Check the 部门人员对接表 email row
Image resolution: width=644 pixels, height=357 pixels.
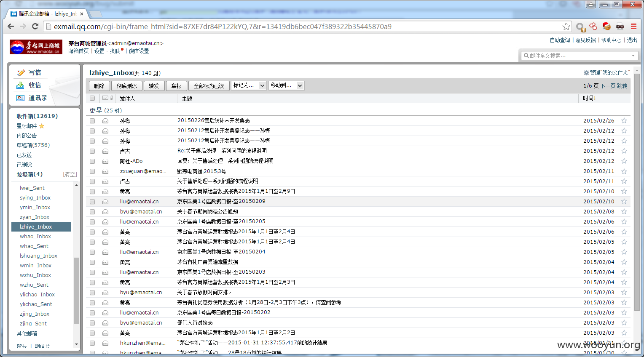pos(92,323)
